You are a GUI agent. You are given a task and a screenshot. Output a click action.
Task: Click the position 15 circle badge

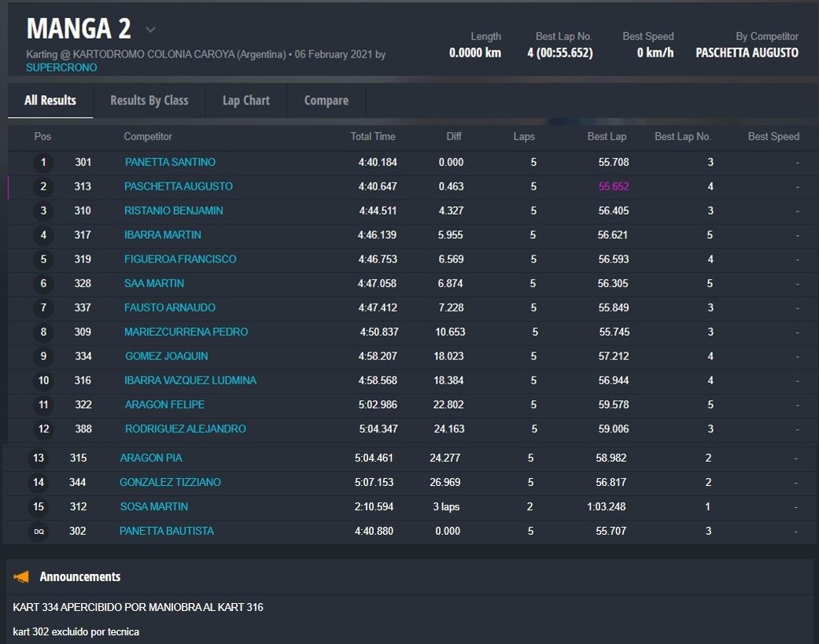[39, 507]
